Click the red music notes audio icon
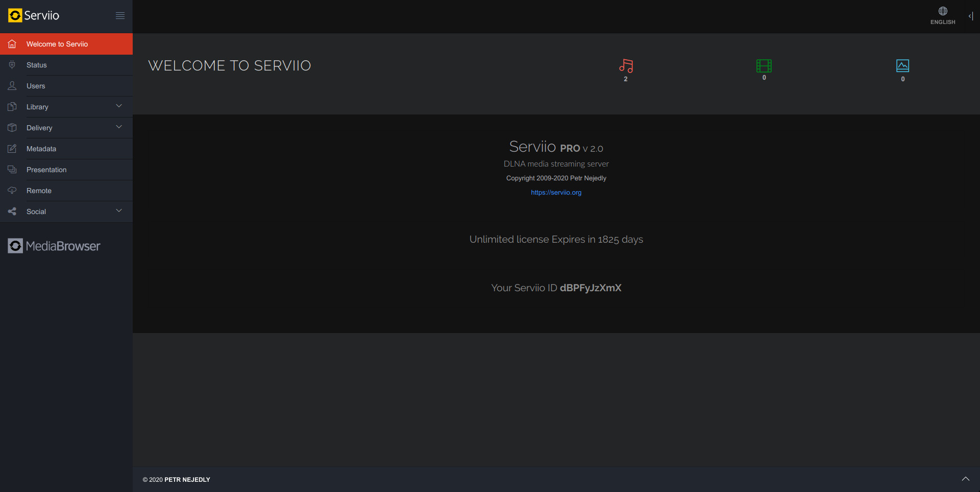980x492 pixels. 626,65
